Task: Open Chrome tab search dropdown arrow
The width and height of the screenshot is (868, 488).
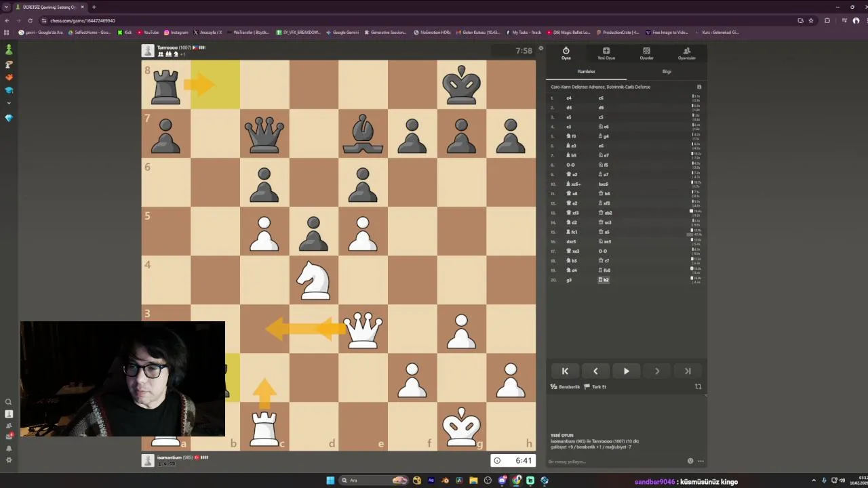Action: click(x=7, y=7)
